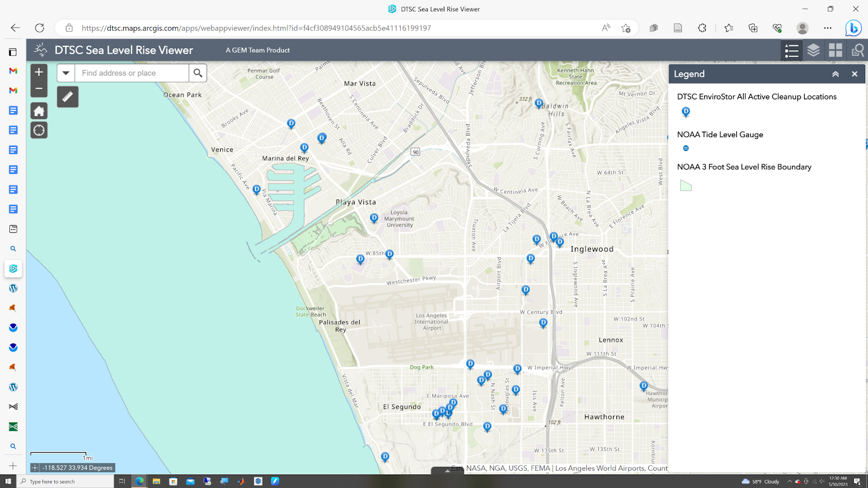
Task: Expand the results panel arrow at map bottom
Action: point(448,471)
